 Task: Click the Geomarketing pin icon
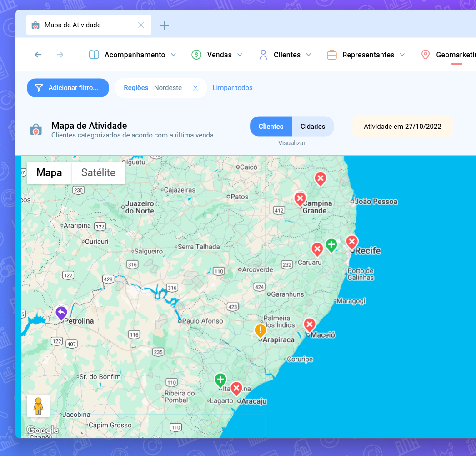(x=426, y=55)
